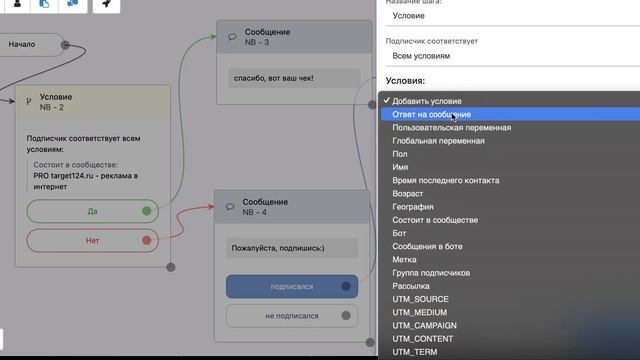Select Пол from the condition list
The height and width of the screenshot is (360, 640).
pos(510,154)
